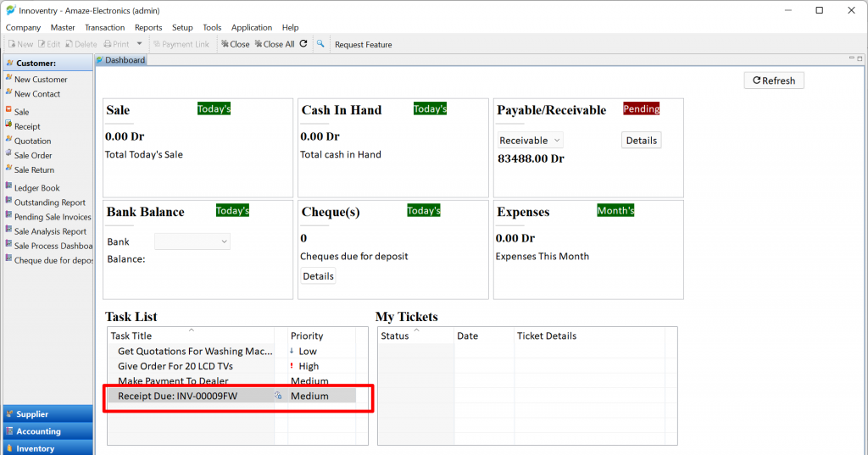
Task: Click the link icon on Receipt Due row
Action: (x=277, y=396)
